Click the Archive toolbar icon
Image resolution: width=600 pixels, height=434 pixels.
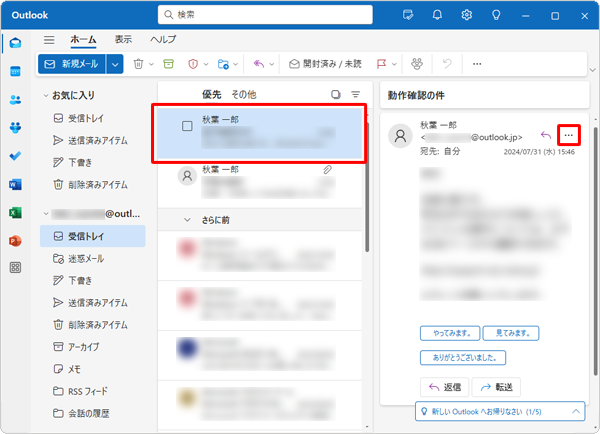[x=168, y=64]
